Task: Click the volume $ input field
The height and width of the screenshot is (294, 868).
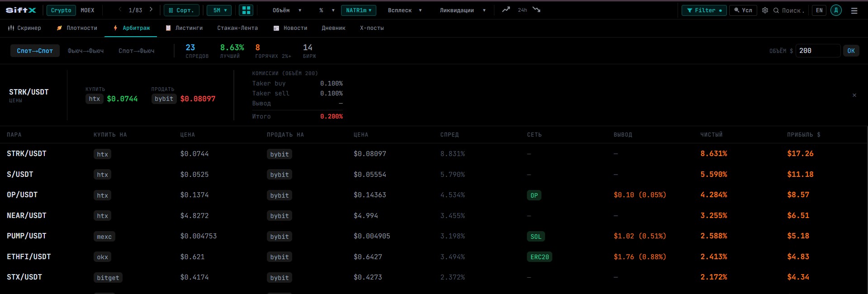Action: pyautogui.click(x=818, y=51)
